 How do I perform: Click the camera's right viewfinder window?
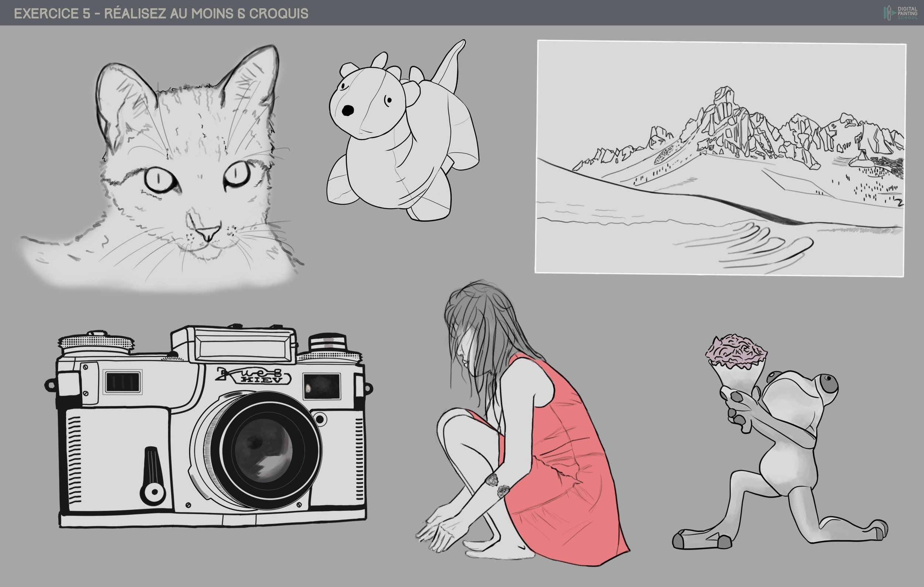pyautogui.click(x=321, y=387)
